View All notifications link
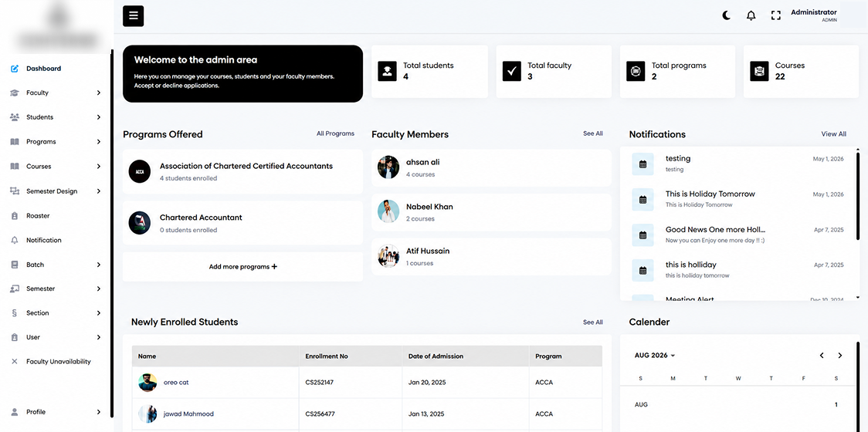The width and height of the screenshot is (868, 432). coord(834,134)
